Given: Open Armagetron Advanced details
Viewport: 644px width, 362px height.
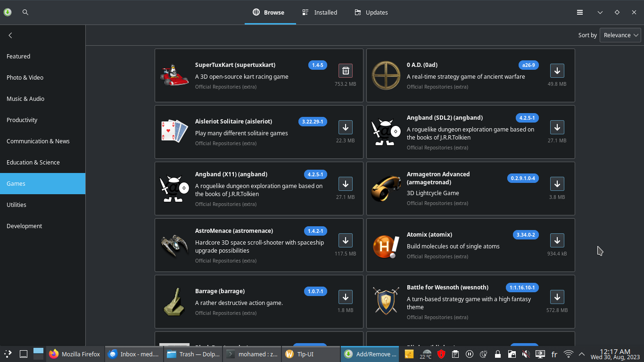Looking at the screenshot, I should 438,178.
